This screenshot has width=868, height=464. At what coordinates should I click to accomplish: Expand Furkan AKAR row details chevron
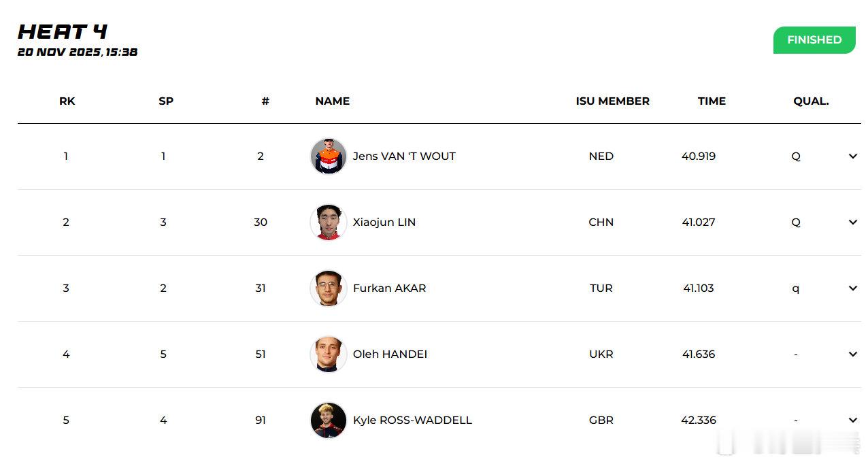click(852, 288)
